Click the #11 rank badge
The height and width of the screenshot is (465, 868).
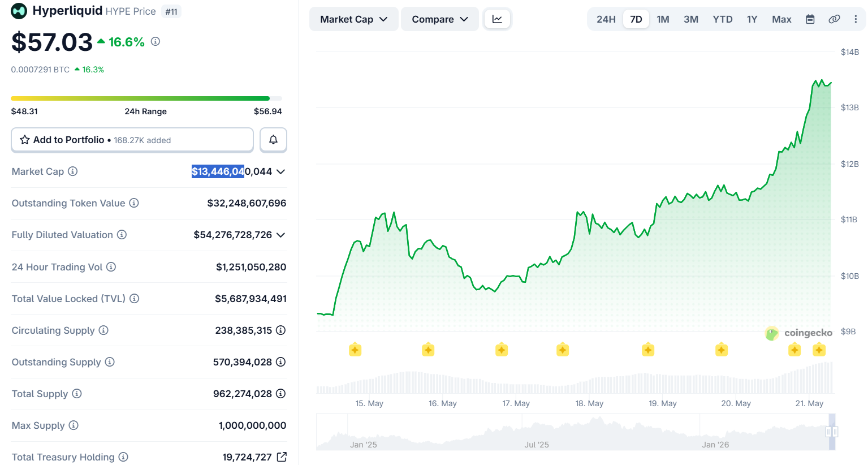coord(171,11)
